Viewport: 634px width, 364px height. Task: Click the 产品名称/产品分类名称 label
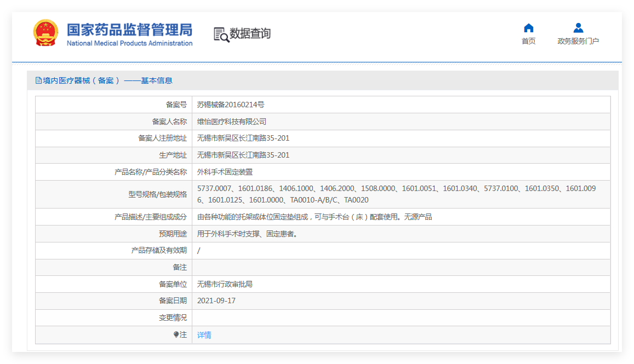pyautogui.click(x=151, y=172)
